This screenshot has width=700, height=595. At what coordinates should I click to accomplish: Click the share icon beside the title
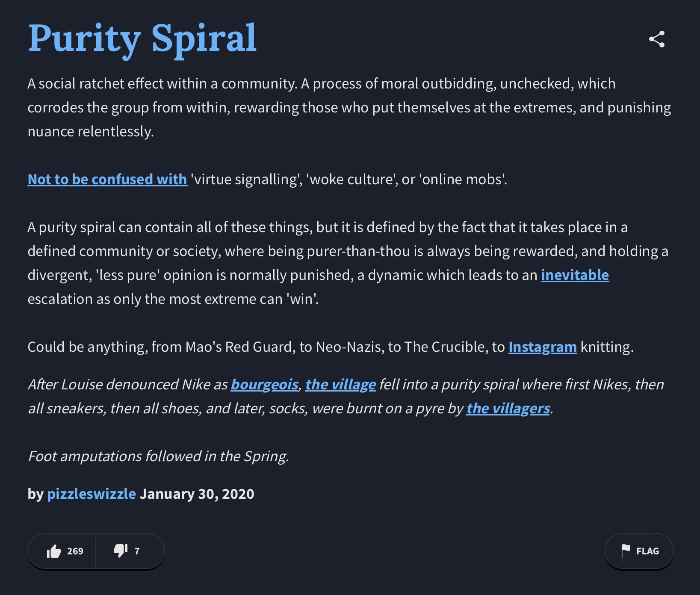coord(656,39)
